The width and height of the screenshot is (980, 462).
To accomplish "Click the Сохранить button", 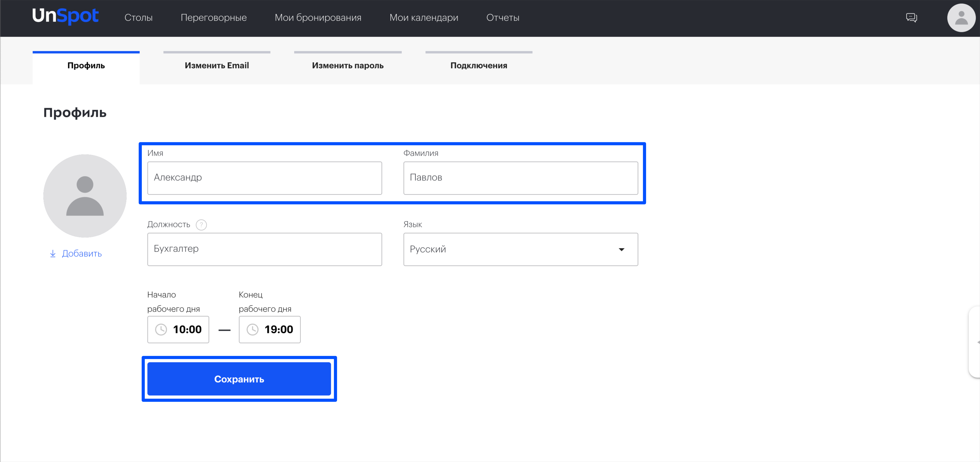I will point(239,379).
